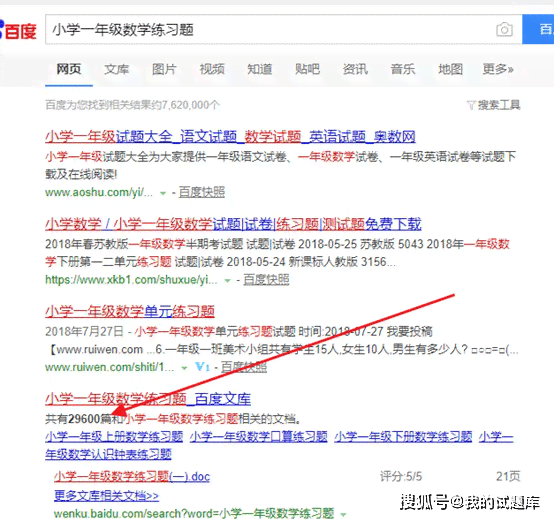The width and height of the screenshot is (554, 519).
Task: Open 搜索工具 filter options
Action: point(494,105)
